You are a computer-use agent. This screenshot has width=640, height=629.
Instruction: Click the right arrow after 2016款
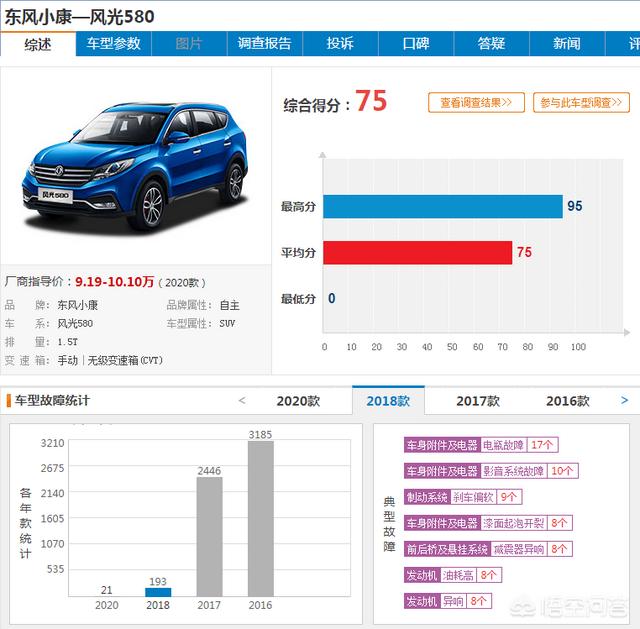pos(624,400)
